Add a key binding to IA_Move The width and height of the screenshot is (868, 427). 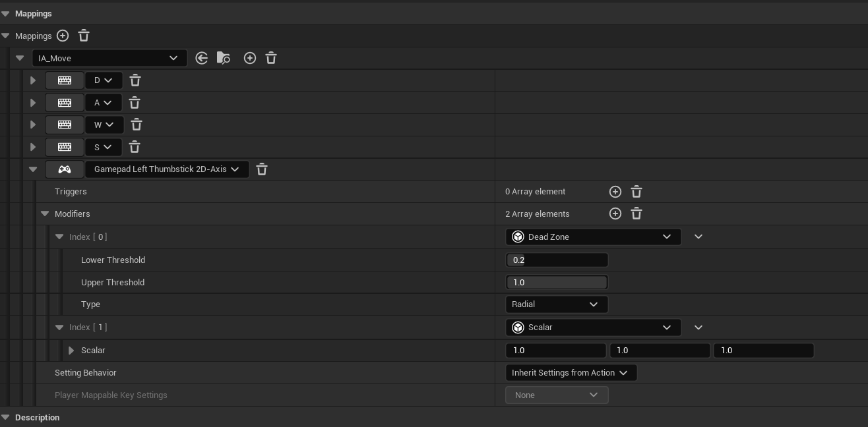[x=250, y=58]
